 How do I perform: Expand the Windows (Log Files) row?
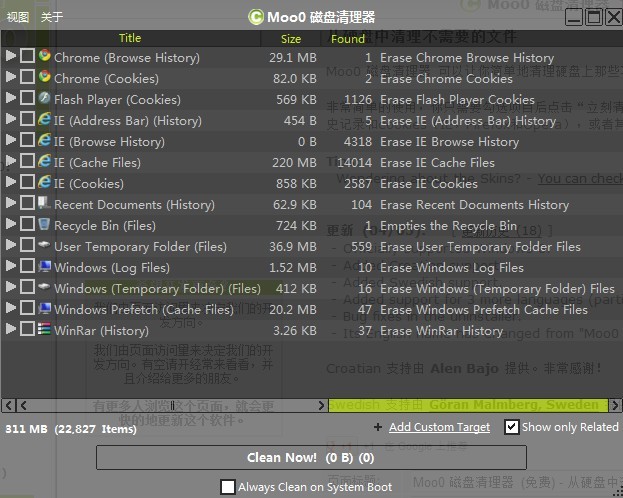pos(11,266)
